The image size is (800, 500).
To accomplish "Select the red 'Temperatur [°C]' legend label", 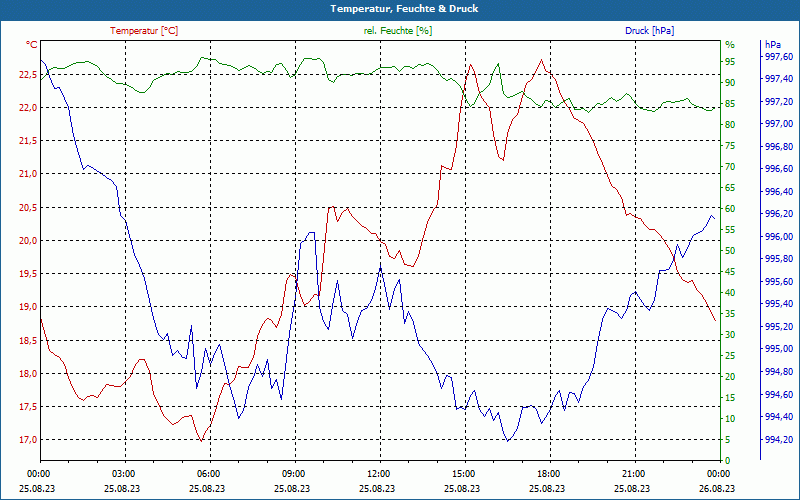I will point(144,31).
